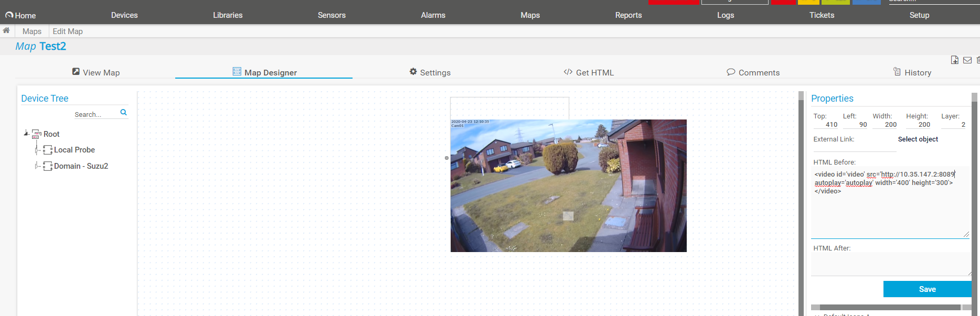Expand the Local Probe tree node

[x=37, y=150]
